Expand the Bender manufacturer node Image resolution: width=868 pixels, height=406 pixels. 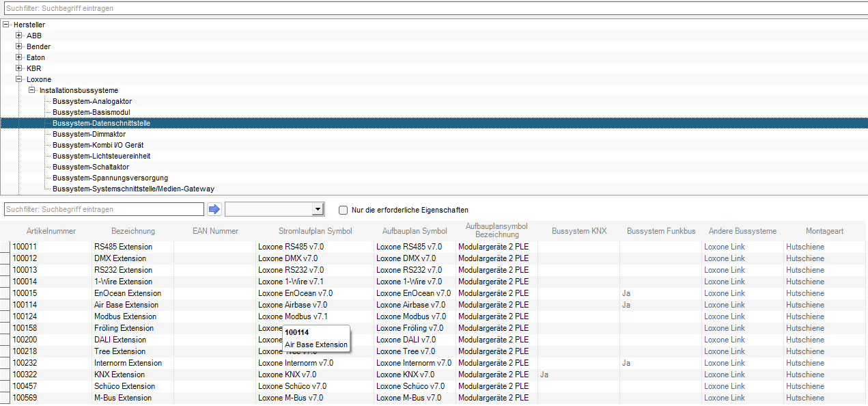[x=19, y=46]
